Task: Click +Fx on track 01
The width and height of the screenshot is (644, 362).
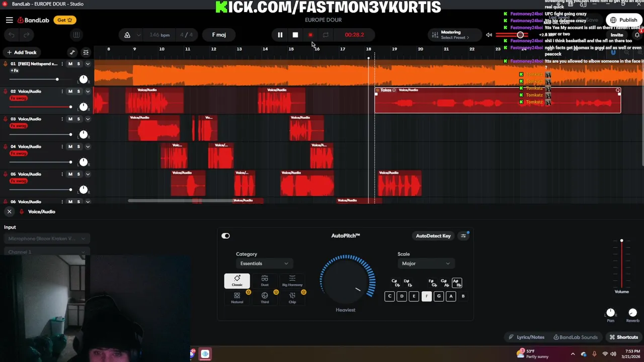Action: [x=14, y=70]
